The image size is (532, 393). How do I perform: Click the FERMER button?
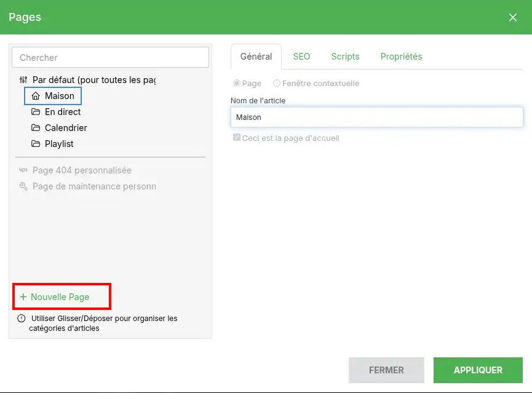(x=386, y=370)
